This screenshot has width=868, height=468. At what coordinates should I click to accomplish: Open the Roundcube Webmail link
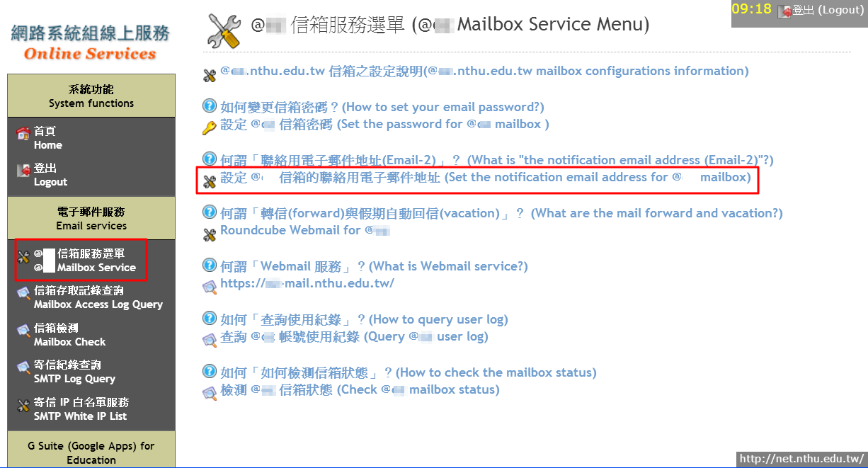click(306, 230)
